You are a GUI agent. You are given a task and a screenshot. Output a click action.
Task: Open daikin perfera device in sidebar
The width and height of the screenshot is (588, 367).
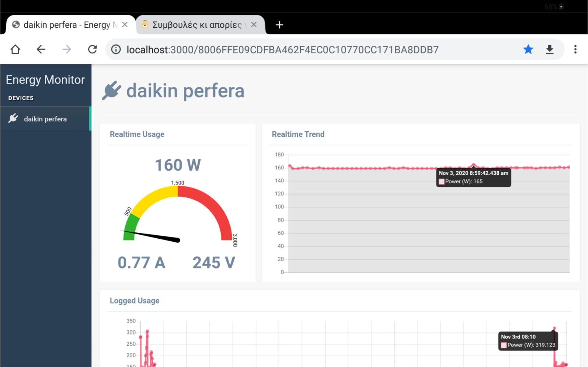tap(45, 119)
